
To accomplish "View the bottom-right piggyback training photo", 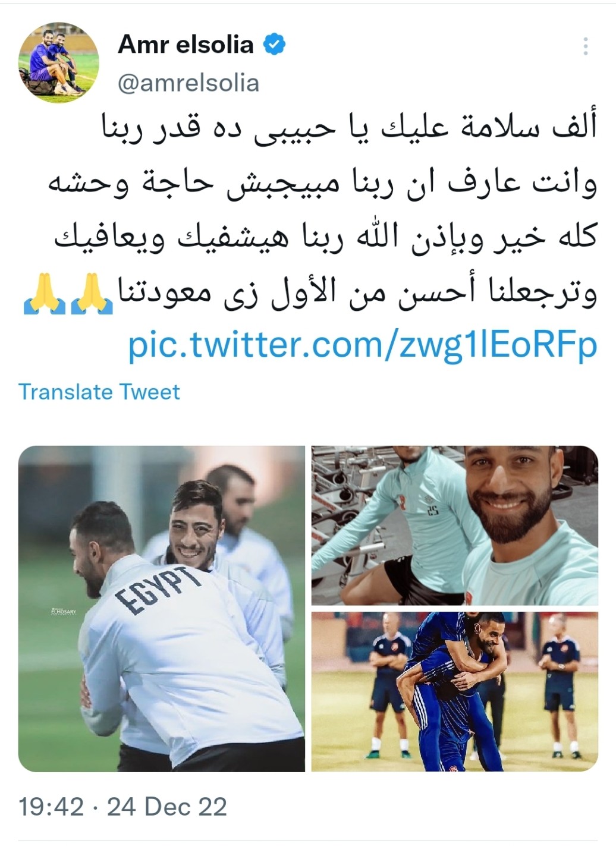I will pos(455,691).
